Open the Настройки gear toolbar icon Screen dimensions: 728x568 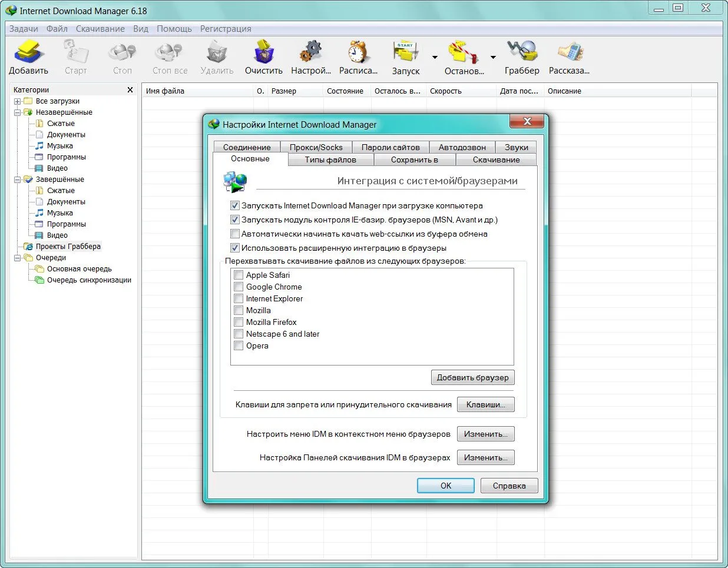click(x=310, y=52)
